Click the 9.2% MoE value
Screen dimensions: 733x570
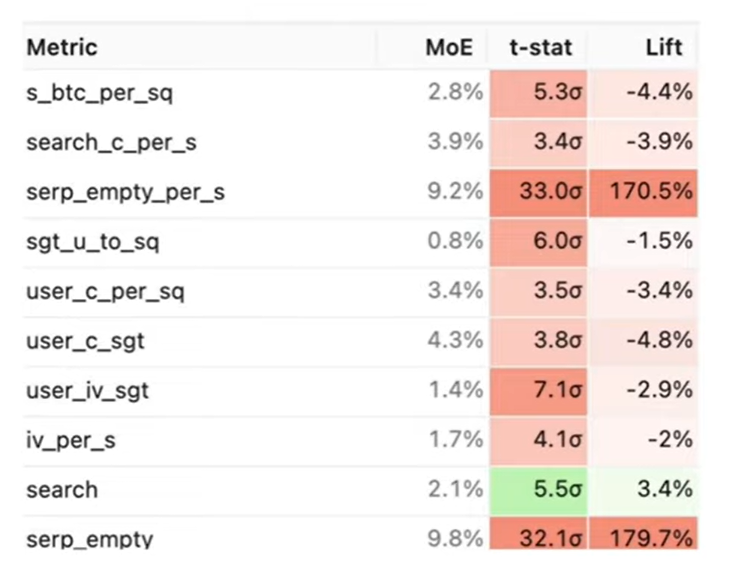(x=455, y=192)
